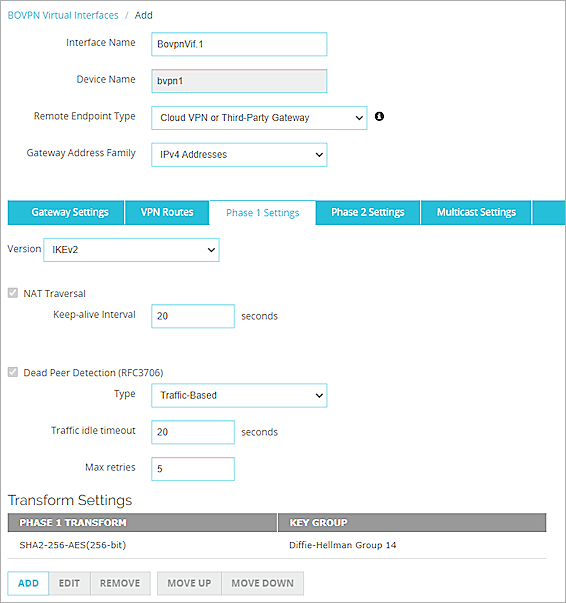Click the MOVE DOWN button
Image resolution: width=566 pixels, height=603 pixels.
click(262, 583)
